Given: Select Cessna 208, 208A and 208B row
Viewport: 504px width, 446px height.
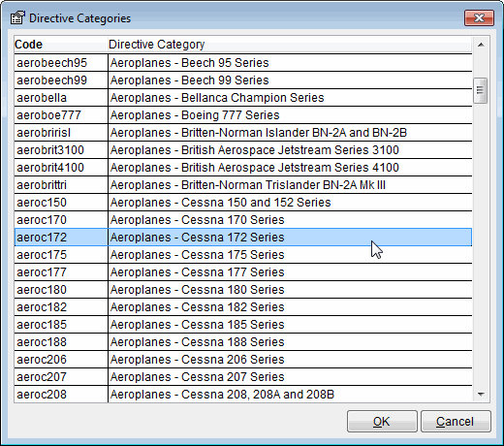Looking at the screenshot, I should (243, 395).
